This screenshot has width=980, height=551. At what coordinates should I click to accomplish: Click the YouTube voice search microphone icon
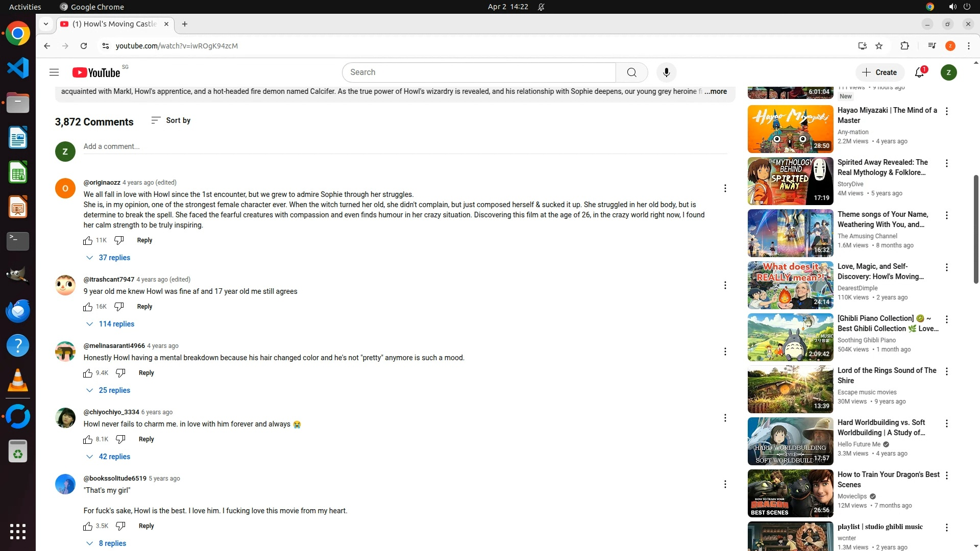coord(666,72)
